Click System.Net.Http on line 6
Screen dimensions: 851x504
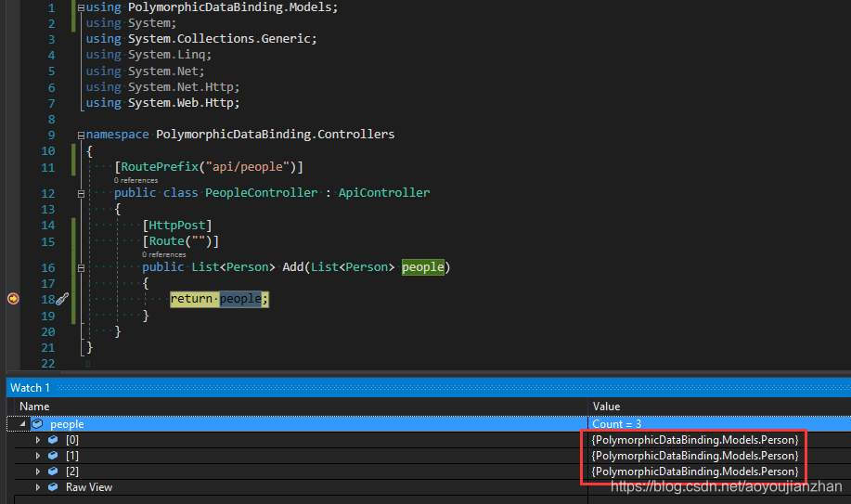tap(181, 87)
